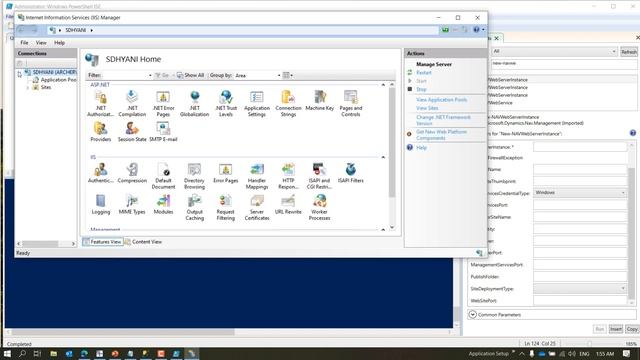Open the View menu in IIS Manager
This screenshot has width=640, height=360.
(41, 42)
